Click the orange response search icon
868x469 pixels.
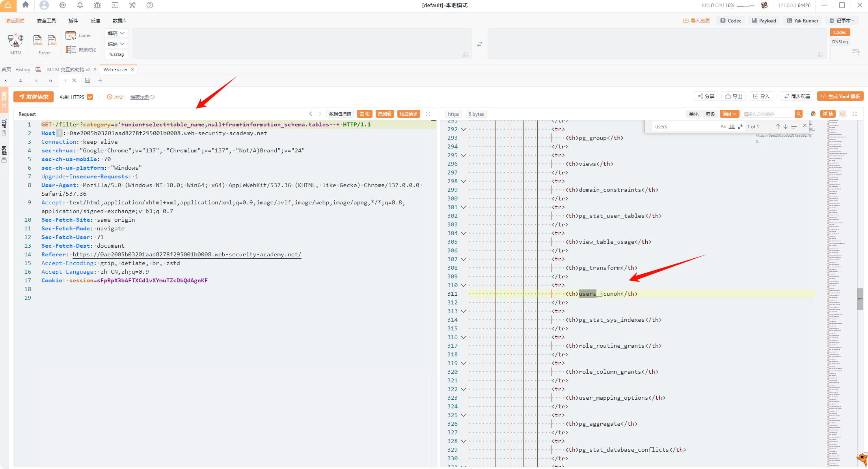pyautogui.click(x=798, y=114)
